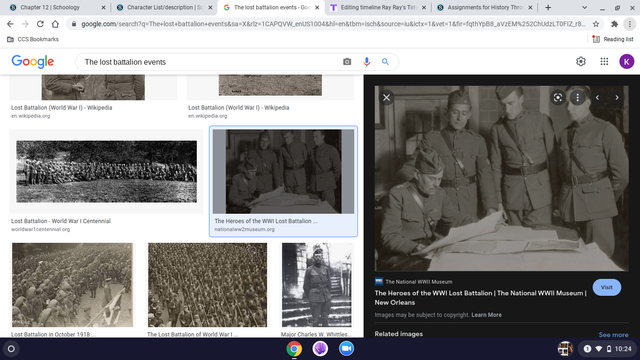Image resolution: width=640 pixels, height=360 pixels.
Task: Open the Heroes of the WWI Lost Battalion title
Action: point(480,298)
